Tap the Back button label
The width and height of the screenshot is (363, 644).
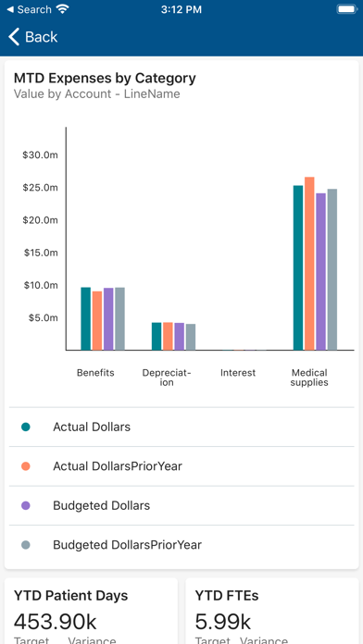[x=41, y=37]
